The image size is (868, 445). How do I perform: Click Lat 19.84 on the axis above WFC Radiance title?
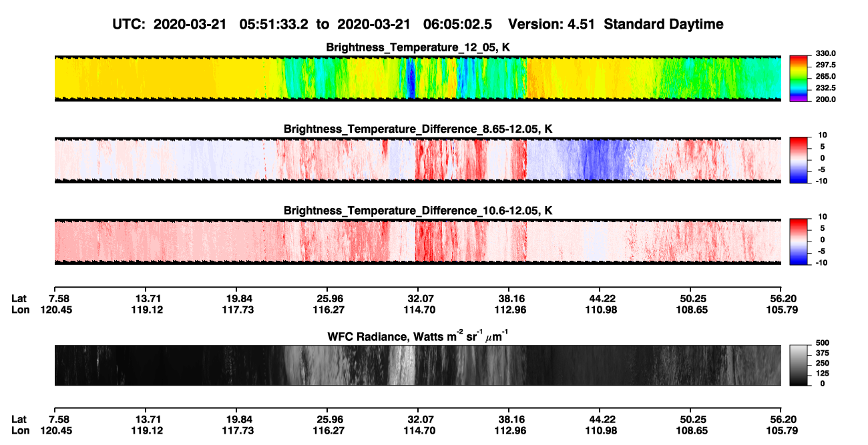tap(236, 298)
